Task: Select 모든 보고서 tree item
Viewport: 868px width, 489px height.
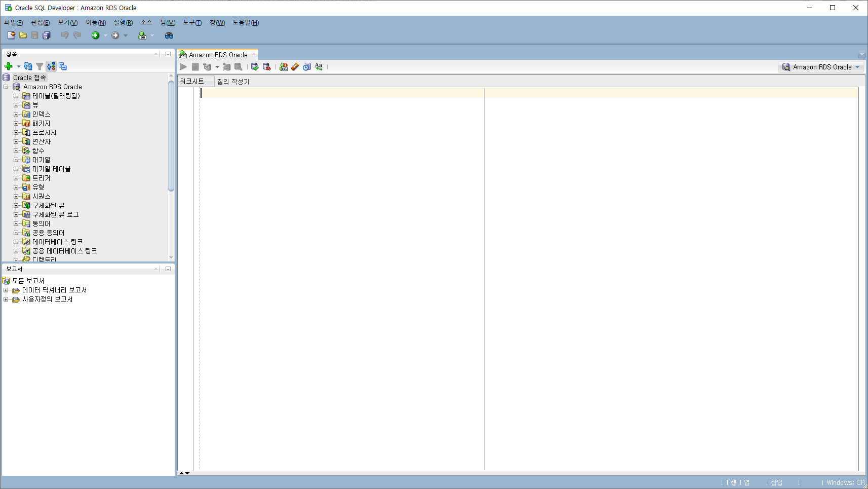Action: pyautogui.click(x=28, y=281)
